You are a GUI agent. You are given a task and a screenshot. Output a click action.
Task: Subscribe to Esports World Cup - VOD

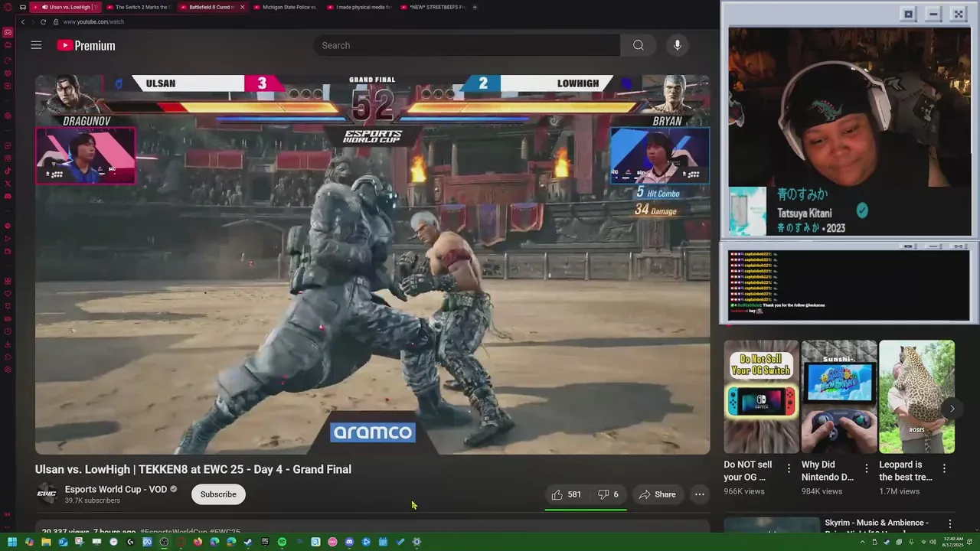[218, 494]
